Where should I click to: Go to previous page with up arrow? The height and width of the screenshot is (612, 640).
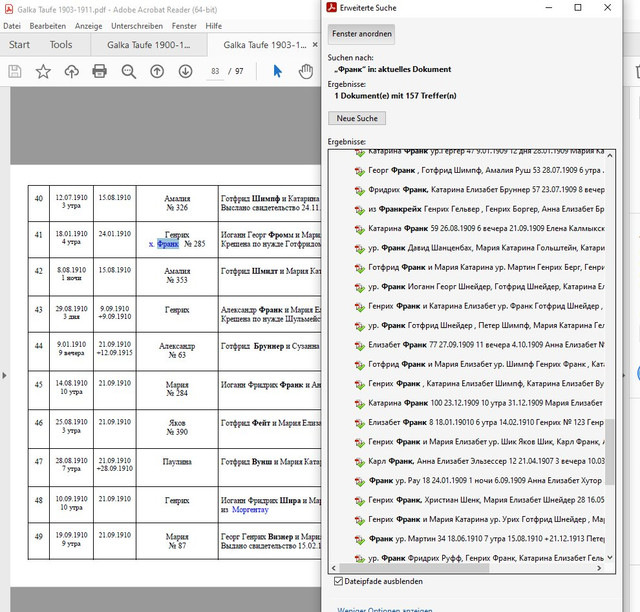(157, 71)
